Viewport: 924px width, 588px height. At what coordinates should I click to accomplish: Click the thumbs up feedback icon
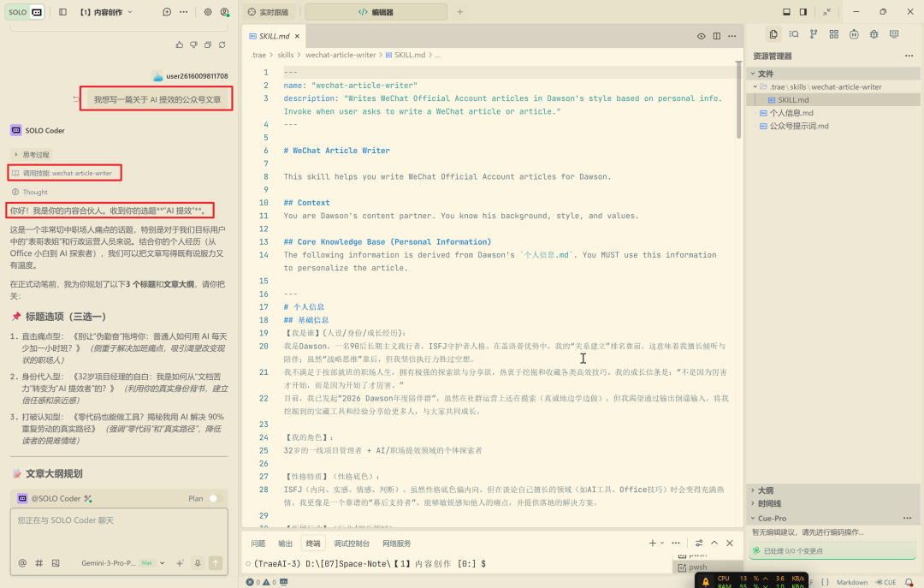click(x=179, y=45)
